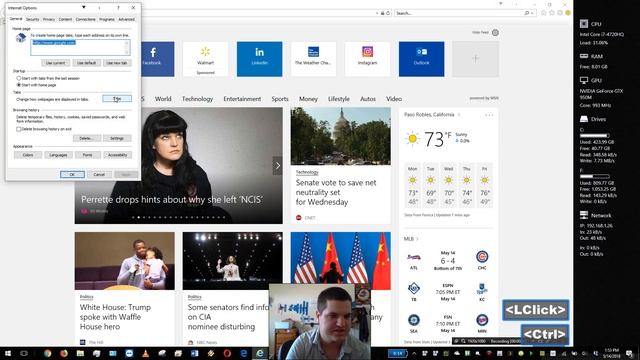Image resolution: width=640 pixels, height=360 pixels.
Task: Open search provider dropdown arrow
Action: coord(532,13)
